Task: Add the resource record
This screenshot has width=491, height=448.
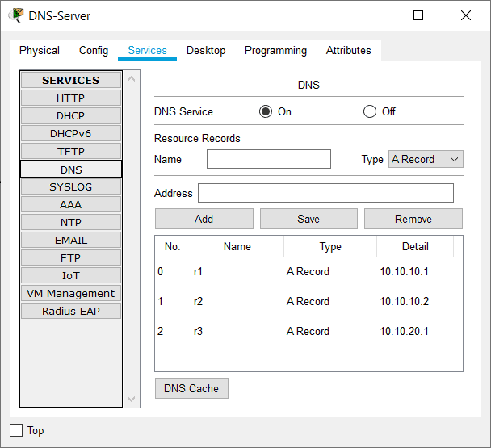Action: 204,219
